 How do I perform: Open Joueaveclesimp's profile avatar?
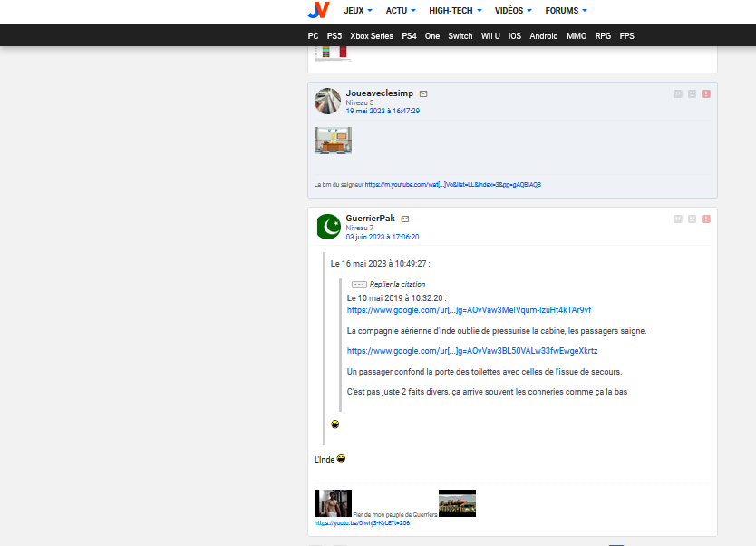tap(328, 102)
